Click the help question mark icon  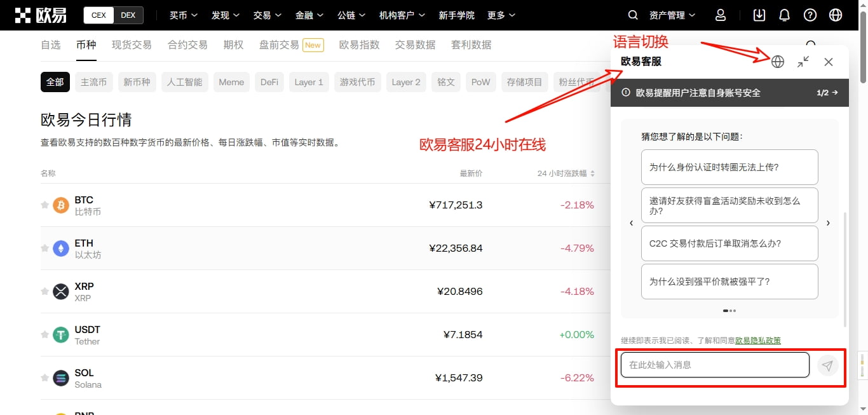pyautogui.click(x=810, y=15)
